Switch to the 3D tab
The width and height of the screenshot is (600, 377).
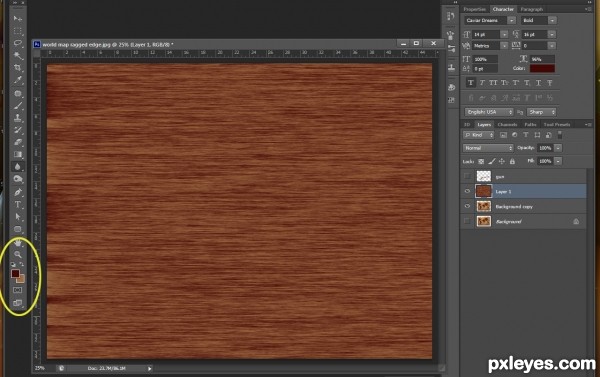point(467,124)
